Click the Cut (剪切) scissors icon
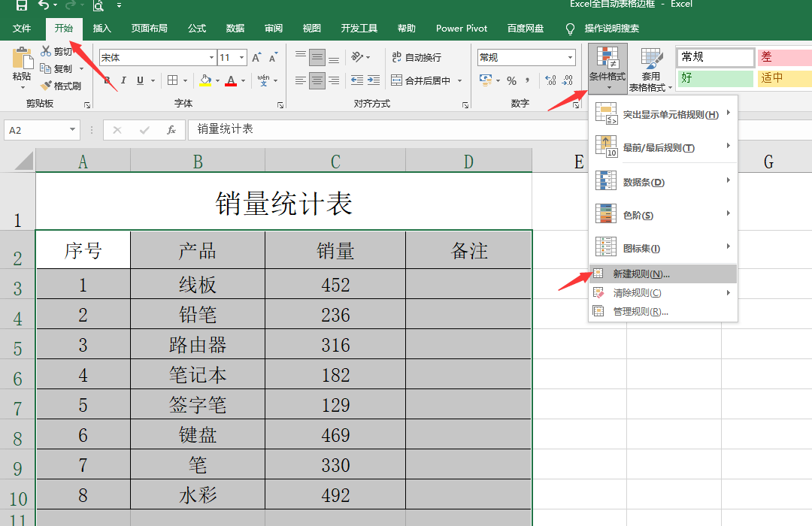This screenshot has width=812, height=526. coord(46,51)
